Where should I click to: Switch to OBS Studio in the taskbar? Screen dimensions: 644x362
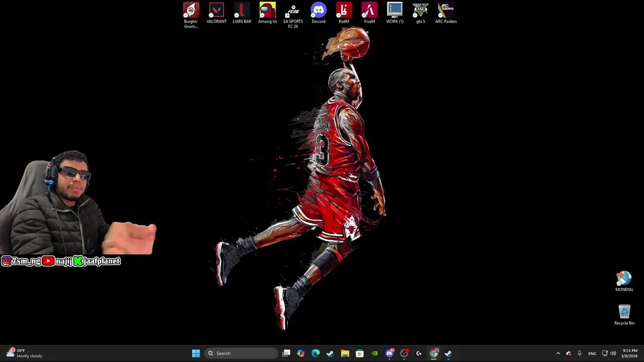(404, 353)
